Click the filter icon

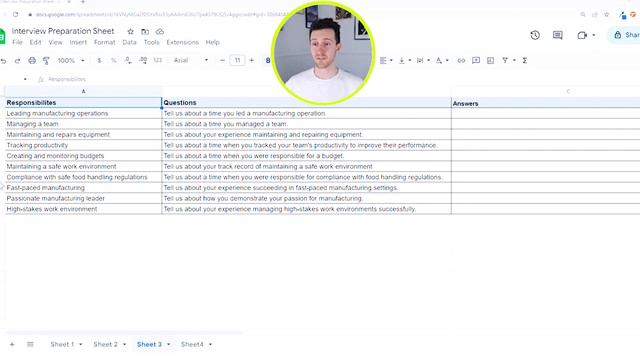point(505,60)
